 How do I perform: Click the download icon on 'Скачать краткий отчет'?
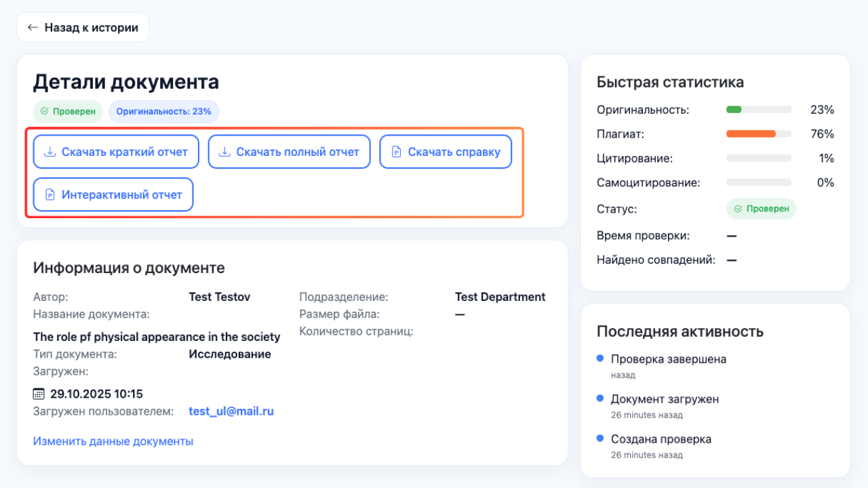(49, 151)
